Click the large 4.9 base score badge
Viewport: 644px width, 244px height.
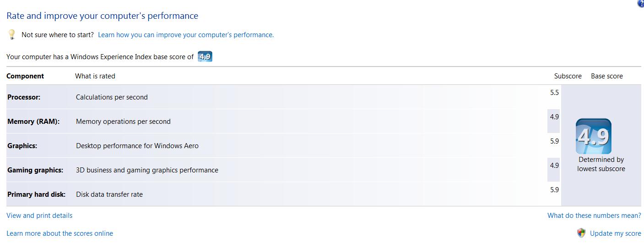click(593, 136)
